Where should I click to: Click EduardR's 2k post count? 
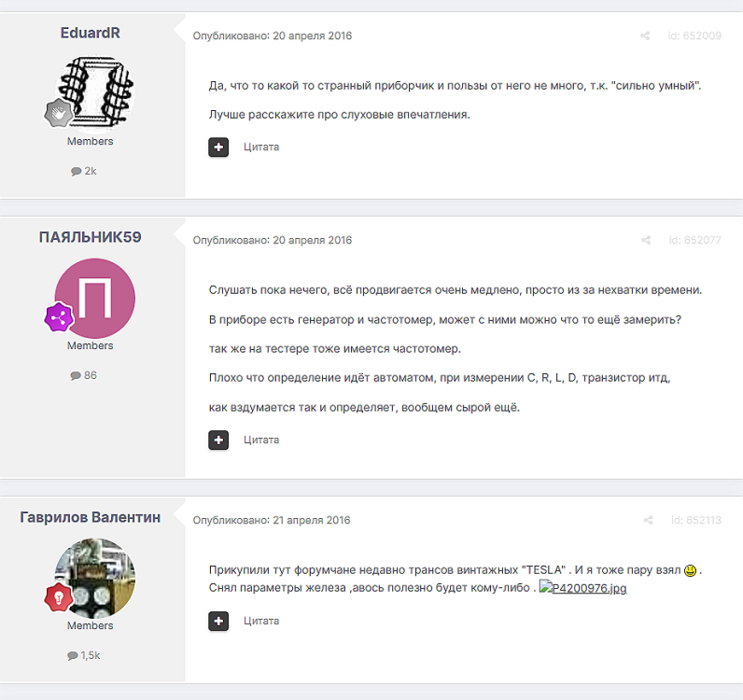[84, 171]
